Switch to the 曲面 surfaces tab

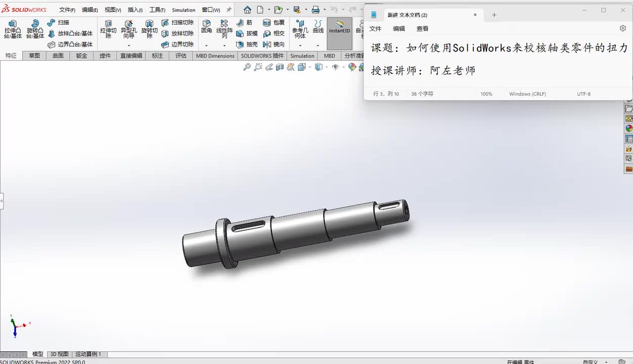pos(58,56)
